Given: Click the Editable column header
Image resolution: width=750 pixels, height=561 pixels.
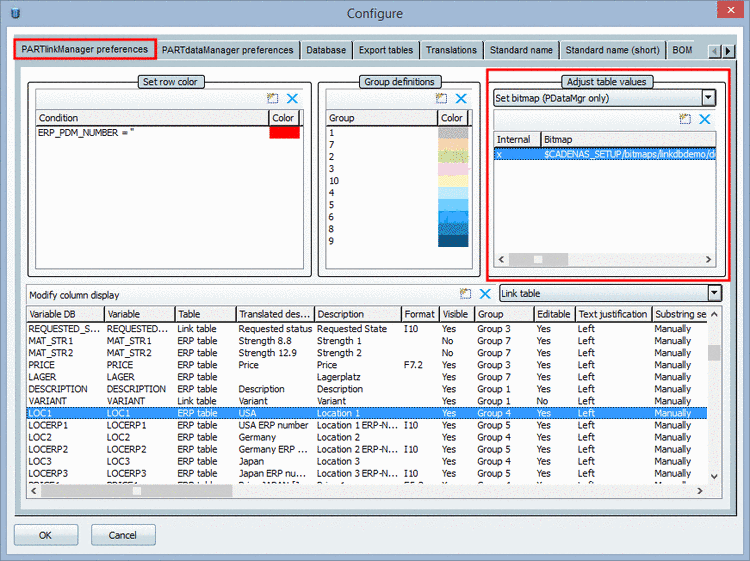Looking at the screenshot, I should 554,314.
